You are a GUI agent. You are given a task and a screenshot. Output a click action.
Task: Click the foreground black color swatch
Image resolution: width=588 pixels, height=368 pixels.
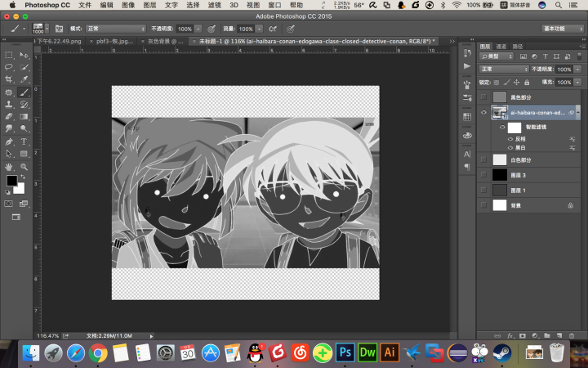point(11,180)
